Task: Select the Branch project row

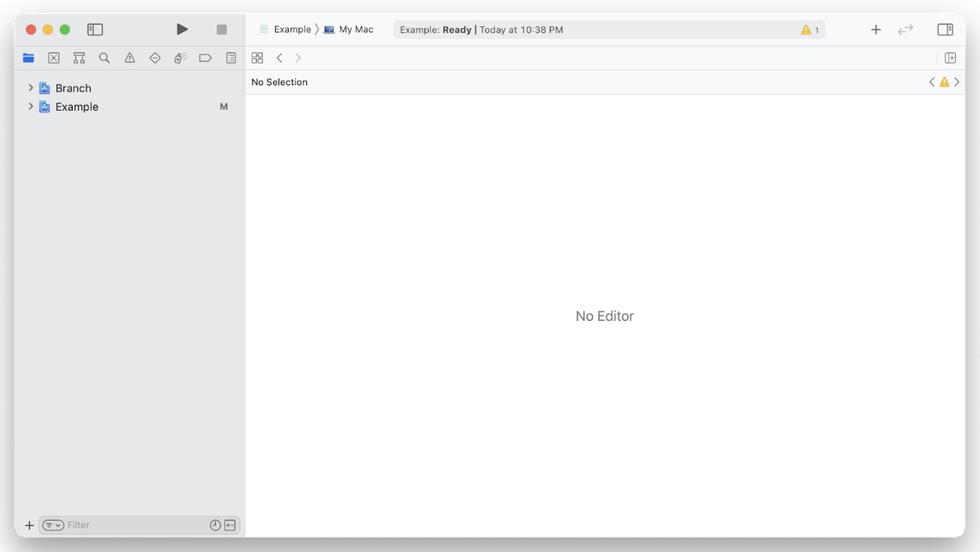Action: click(x=130, y=88)
